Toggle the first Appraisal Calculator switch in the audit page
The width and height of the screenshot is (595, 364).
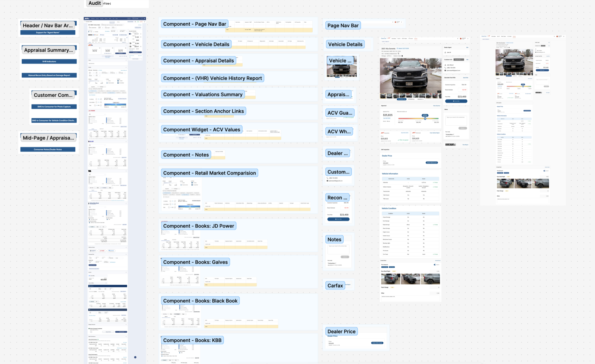click(130, 34)
